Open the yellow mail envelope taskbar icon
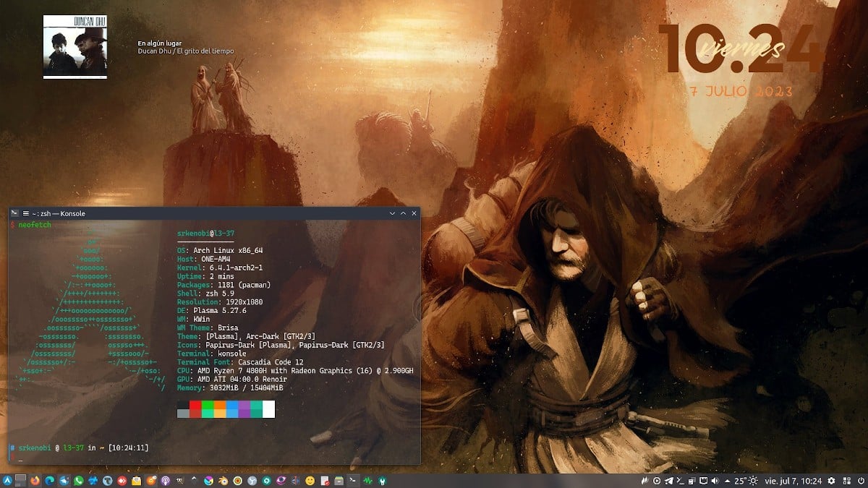This screenshot has height=488, width=868. tap(136, 481)
